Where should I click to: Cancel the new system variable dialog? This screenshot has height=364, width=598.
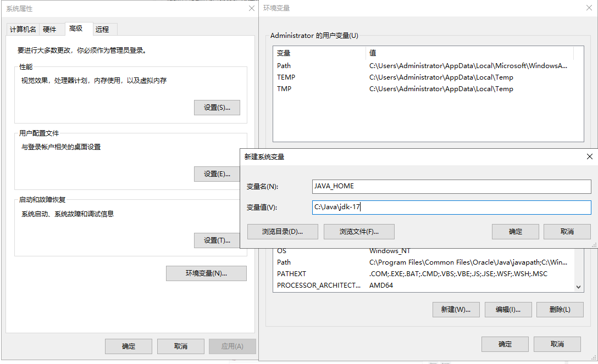click(x=567, y=232)
